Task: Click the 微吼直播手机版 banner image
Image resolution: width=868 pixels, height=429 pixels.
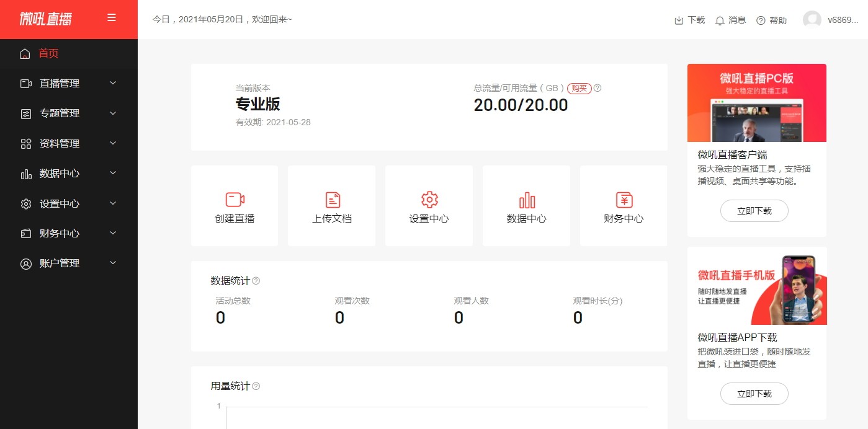Action: (x=757, y=286)
